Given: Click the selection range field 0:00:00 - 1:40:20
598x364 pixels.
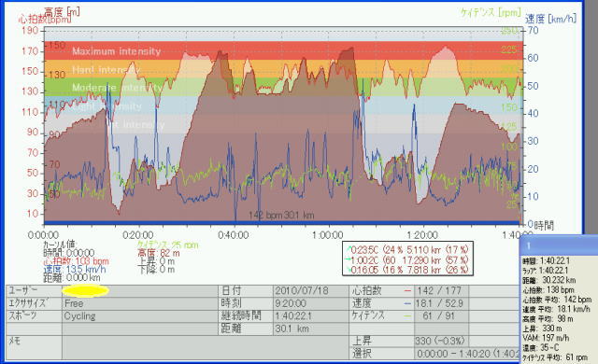Looking at the screenshot, I should (x=467, y=354).
